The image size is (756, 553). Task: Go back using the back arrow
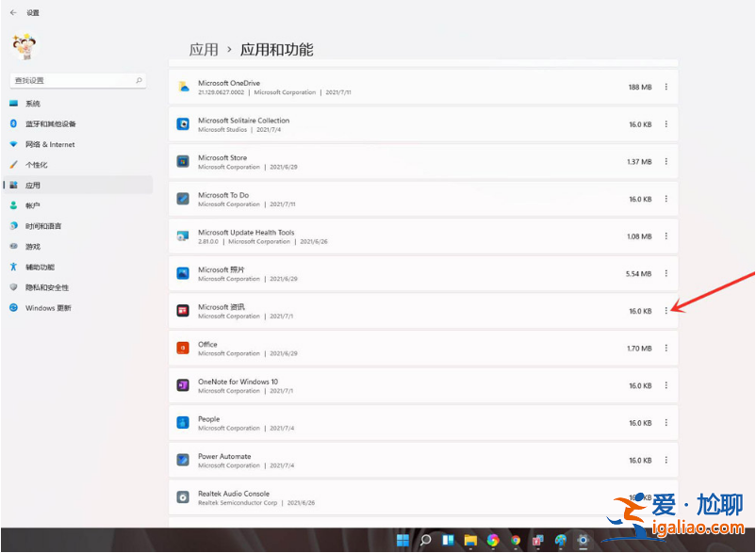[x=13, y=13]
